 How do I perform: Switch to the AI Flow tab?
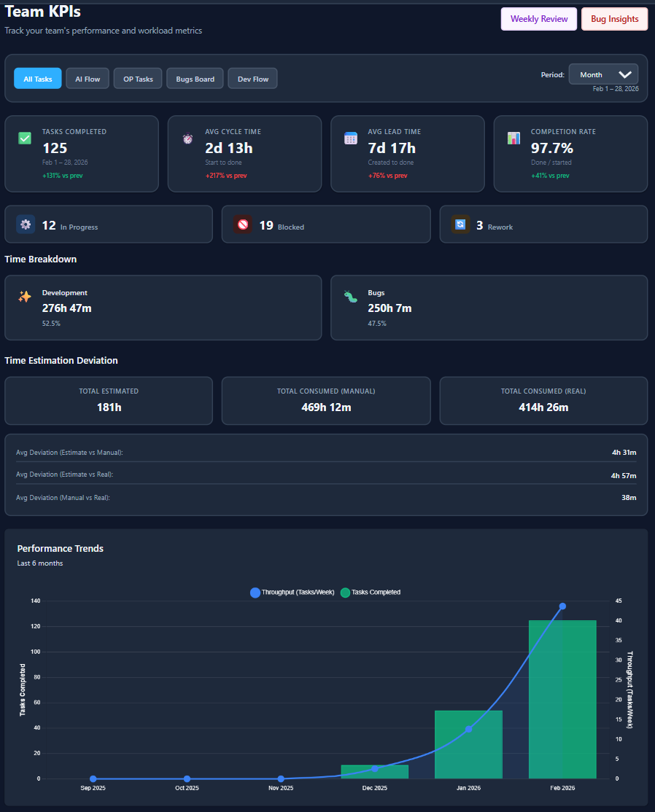click(x=88, y=79)
